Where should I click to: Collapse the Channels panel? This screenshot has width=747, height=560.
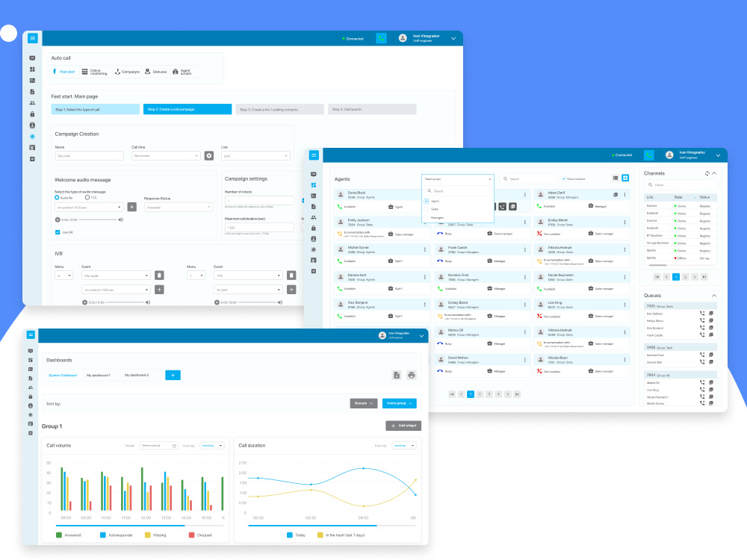pyautogui.click(x=714, y=173)
